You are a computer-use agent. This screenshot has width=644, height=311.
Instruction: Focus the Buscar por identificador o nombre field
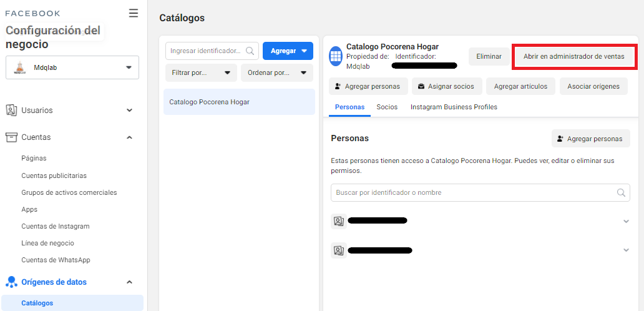pos(481,193)
